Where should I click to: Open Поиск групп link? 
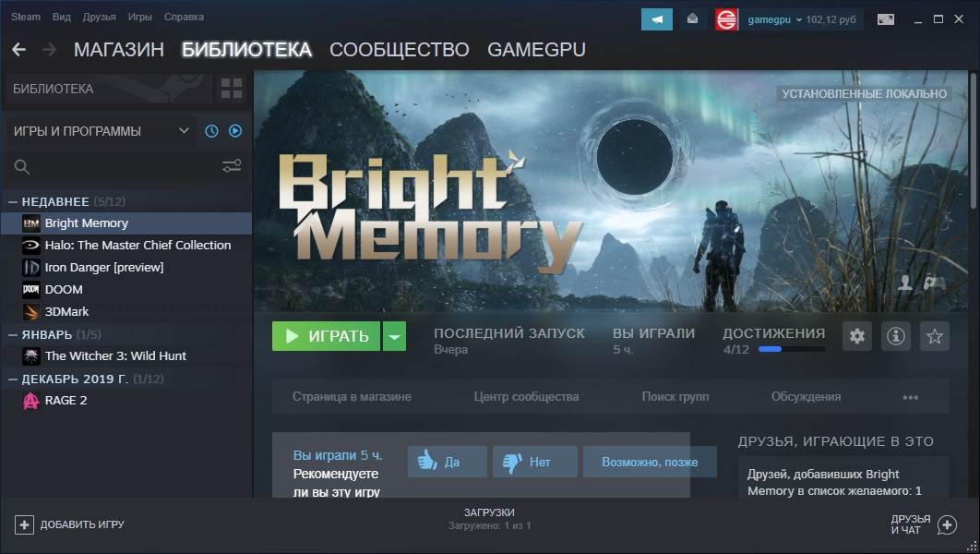click(675, 396)
